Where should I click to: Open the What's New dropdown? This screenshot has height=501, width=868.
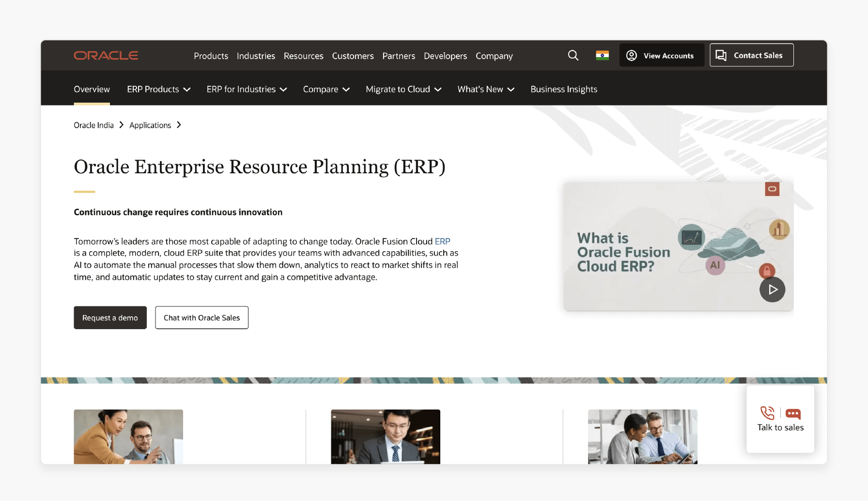coord(486,89)
